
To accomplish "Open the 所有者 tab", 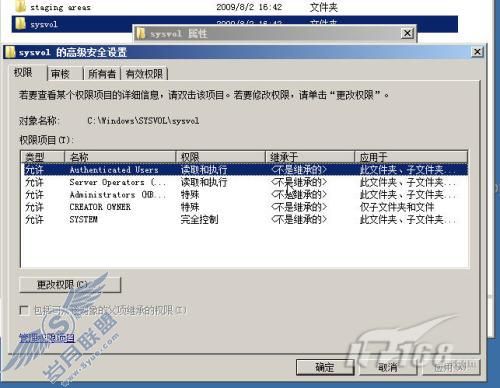I will pos(102,74).
